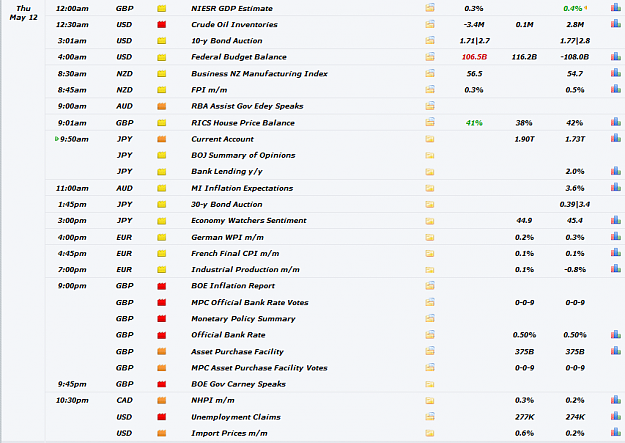625x443 pixels.
Task: Select Thu May 12 date cell
Action: pyautogui.click(x=24, y=13)
